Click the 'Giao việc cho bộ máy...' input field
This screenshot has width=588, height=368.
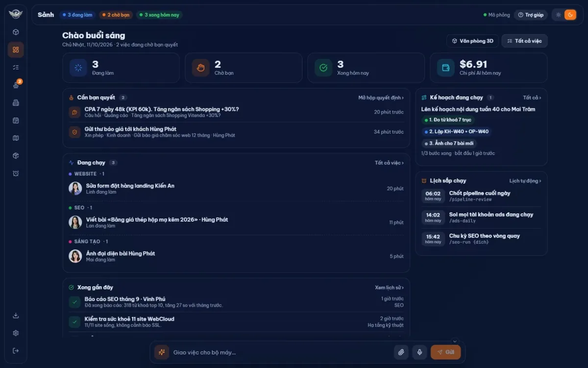pyautogui.click(x=281, y=352)
